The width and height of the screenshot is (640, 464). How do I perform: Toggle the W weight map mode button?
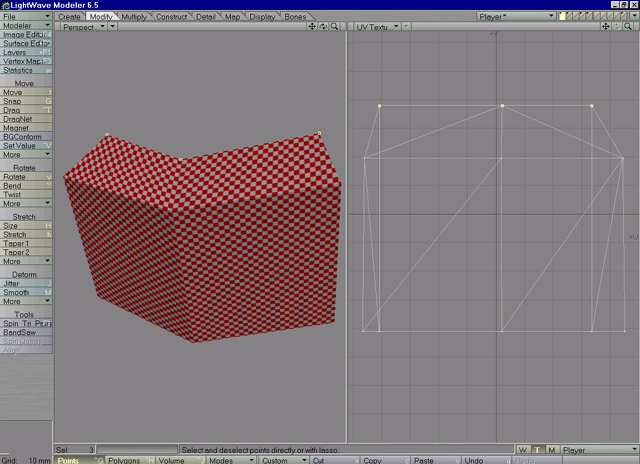click(522, 450)
